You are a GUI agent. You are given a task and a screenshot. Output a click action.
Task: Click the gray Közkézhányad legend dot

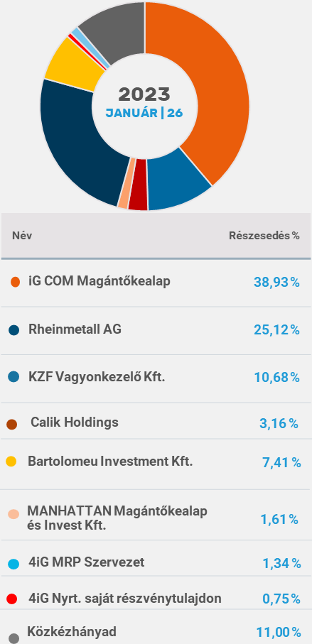14,638
